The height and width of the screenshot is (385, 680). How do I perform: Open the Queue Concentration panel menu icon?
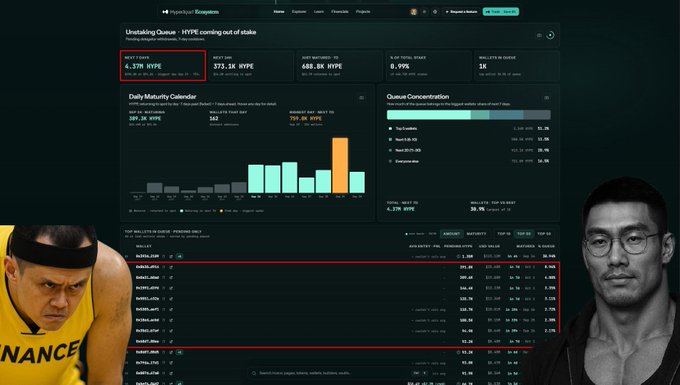[x=546, y=98]
